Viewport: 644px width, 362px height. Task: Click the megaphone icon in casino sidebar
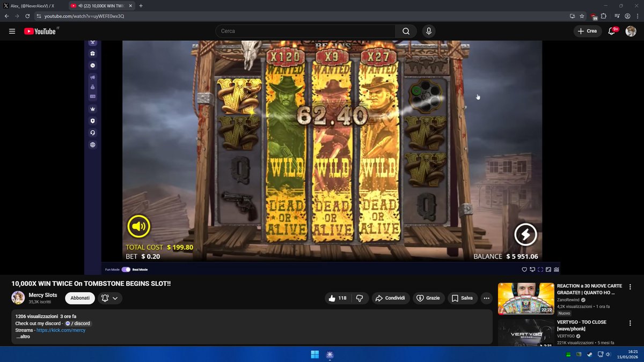[92, 77]
